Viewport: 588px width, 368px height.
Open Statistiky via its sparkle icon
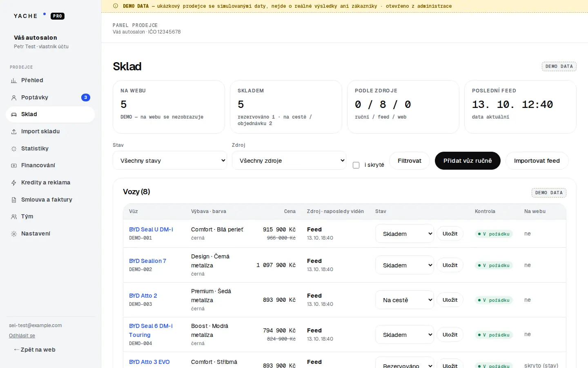point(14,149)
